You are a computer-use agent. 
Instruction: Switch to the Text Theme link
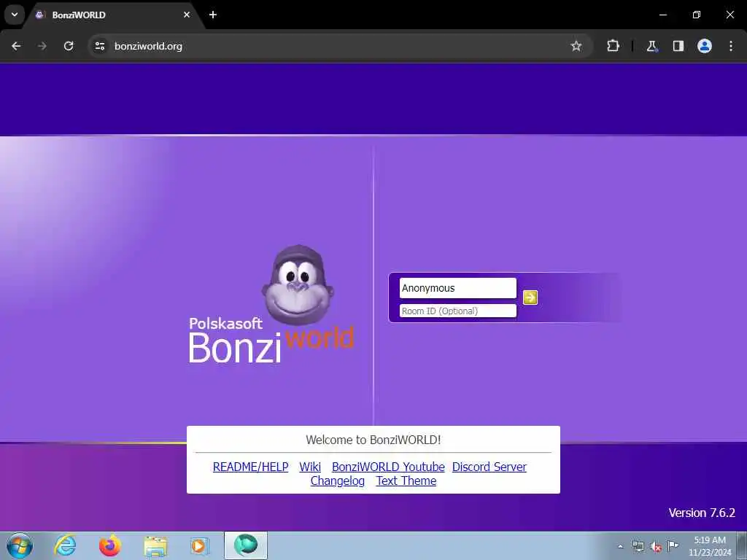coord(406,481)
